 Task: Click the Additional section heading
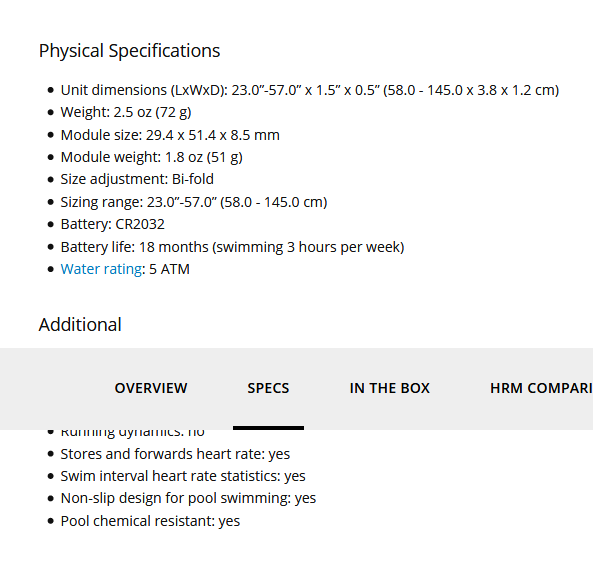pyautogui.click(x=80, y=325)
